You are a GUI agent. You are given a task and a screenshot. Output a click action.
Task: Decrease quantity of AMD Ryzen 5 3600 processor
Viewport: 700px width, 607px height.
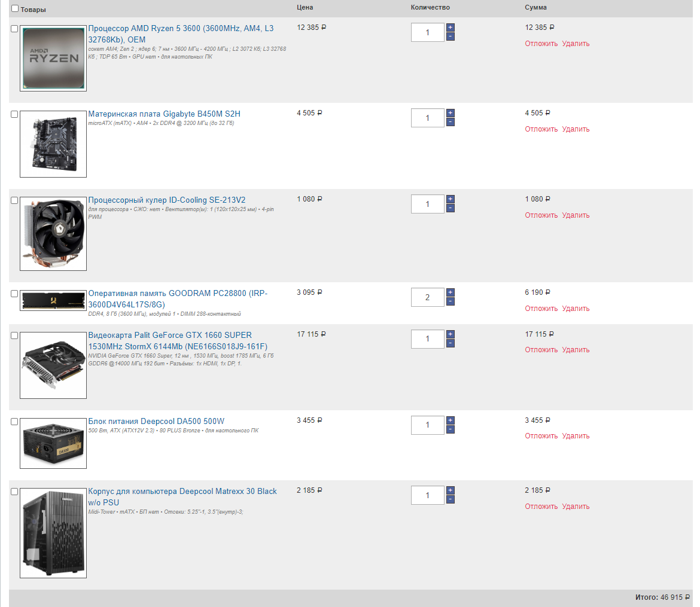tap(451, 36)
